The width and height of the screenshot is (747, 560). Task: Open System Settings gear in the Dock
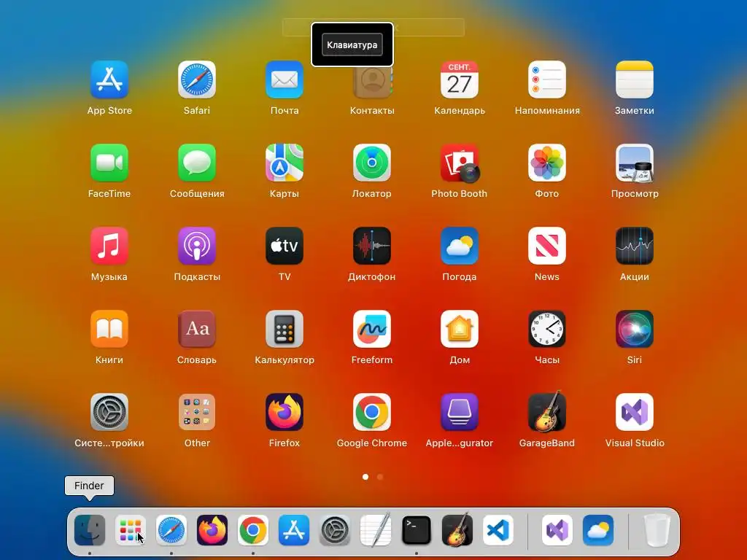[334, 530]
